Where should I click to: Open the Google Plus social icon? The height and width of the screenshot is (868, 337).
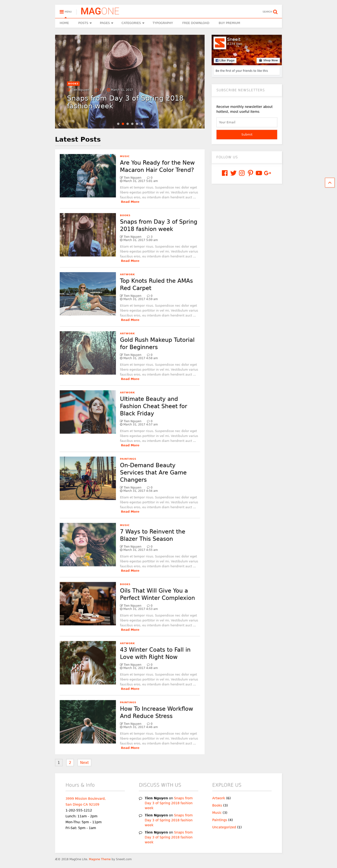(x=267, y=173)
